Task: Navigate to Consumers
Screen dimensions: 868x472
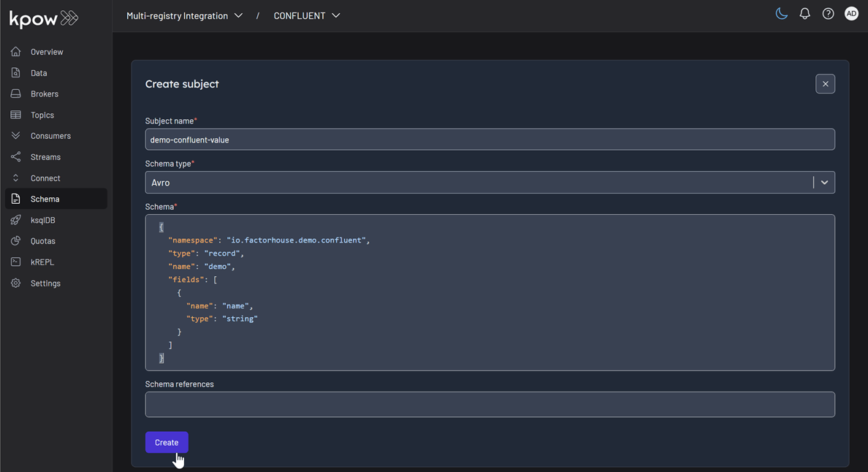Action: 50,135
